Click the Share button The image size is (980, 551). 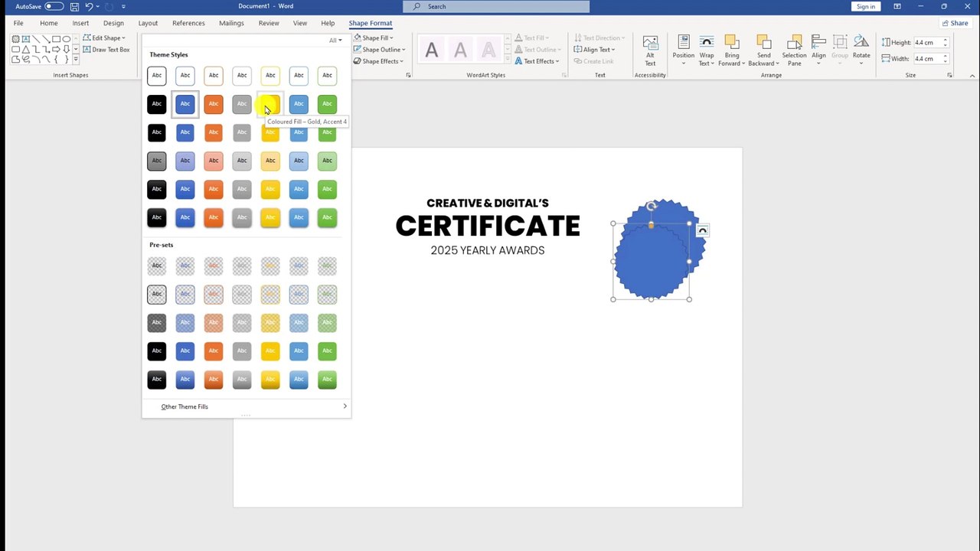(955, 23)
